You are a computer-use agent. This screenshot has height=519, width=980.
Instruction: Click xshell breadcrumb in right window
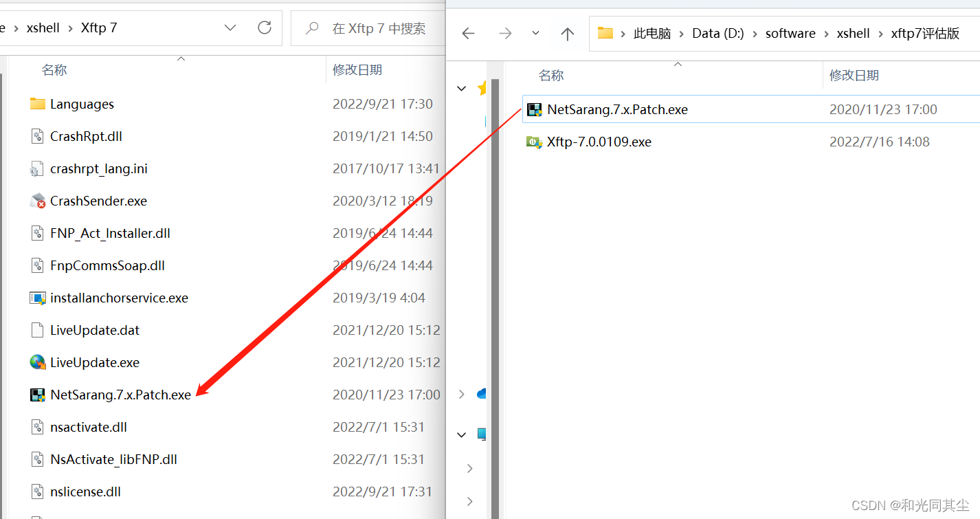tap(854, 33)
